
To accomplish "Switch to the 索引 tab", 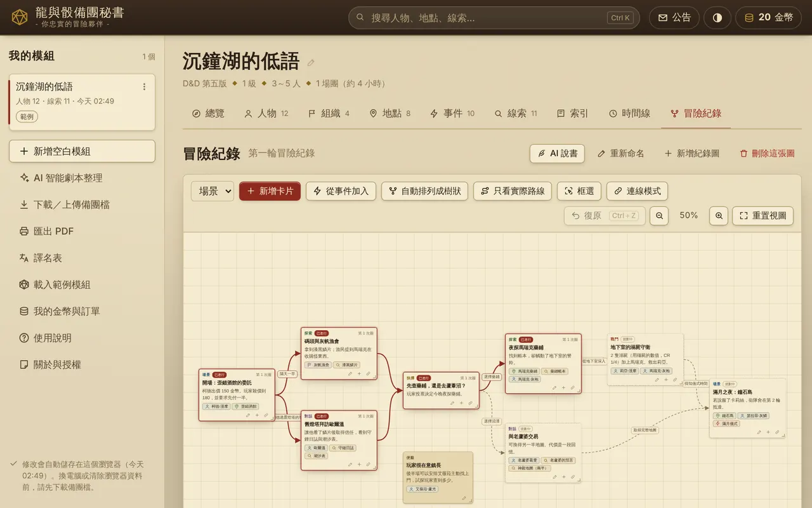I will click(573, 114).
